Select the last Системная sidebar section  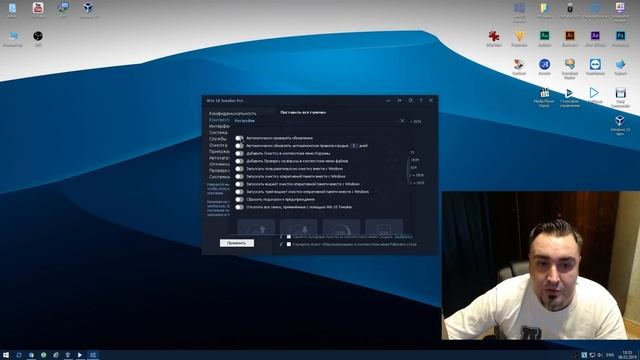219,177
